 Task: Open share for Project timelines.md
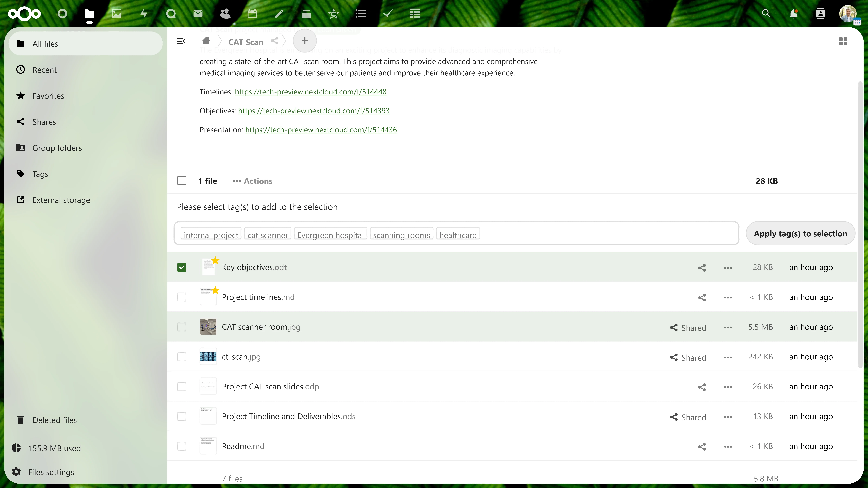[702, 297]
